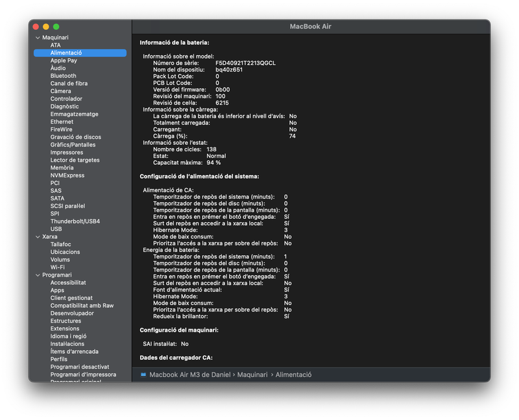Viewport: 519px width, 420px height.
Task: Open Memòria in sidebar
Action: point(62,167)
